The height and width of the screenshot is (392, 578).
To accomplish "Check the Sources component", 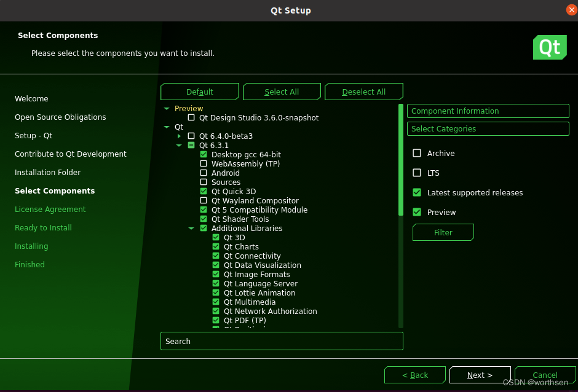I will [x=204, y=182].
